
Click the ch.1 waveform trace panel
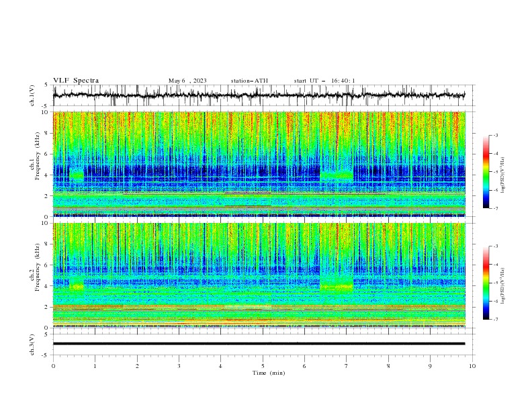(x=264, y=95)
